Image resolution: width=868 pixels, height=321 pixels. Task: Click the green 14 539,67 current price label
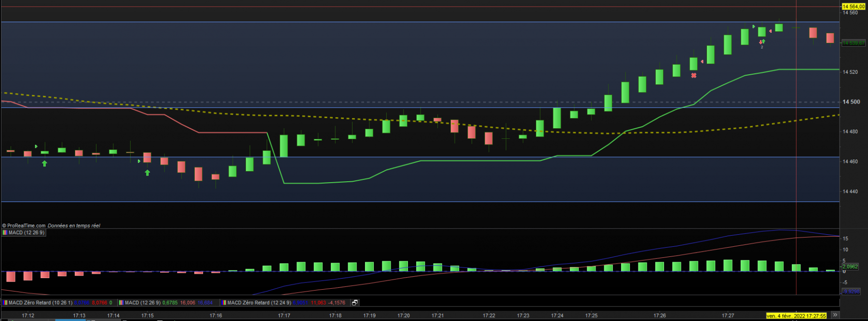click(x=854, y=43)
